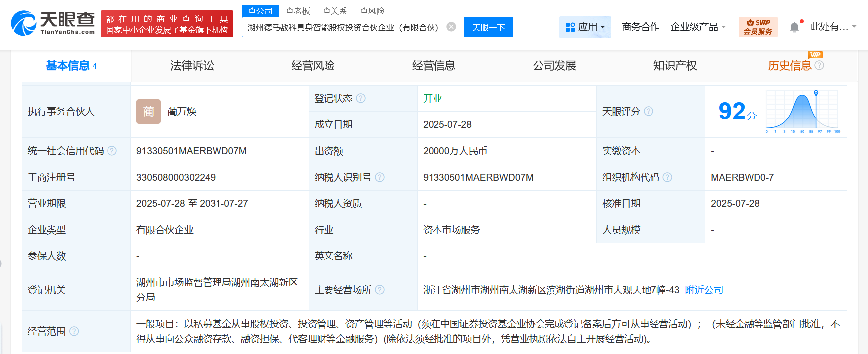
Task: Click the 天眼一下 search button
Action: point(488,27)
